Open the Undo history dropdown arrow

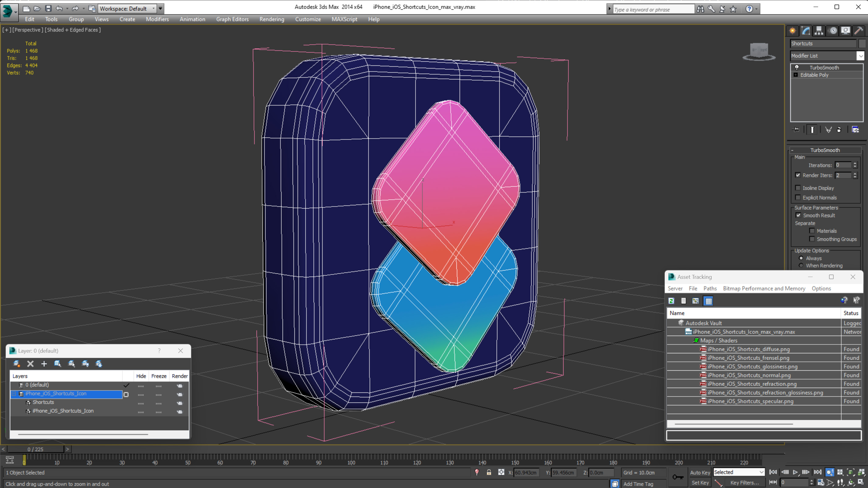click(x=67, y=9)
